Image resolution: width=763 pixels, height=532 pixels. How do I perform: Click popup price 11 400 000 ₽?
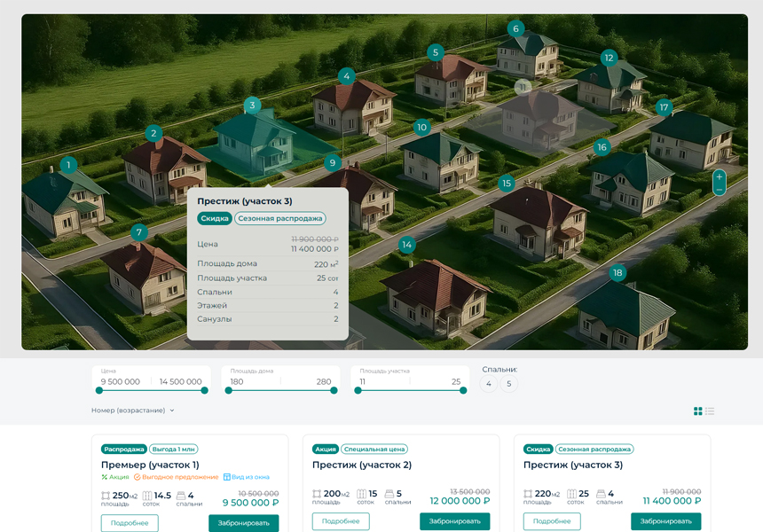click(315, 249)
